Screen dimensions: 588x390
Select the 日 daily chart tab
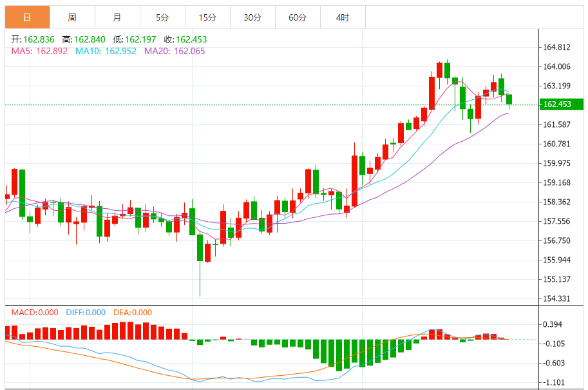click(x=28, y=17)
